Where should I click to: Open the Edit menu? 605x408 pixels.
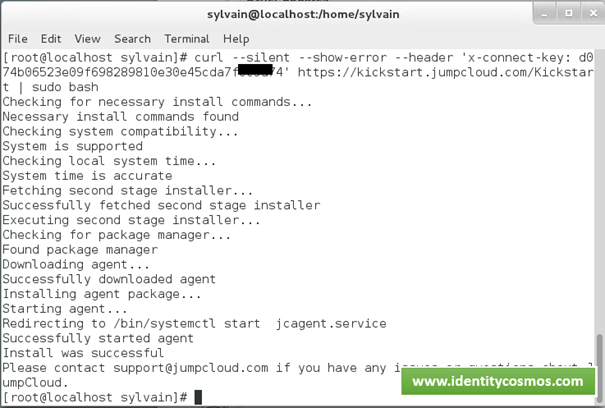click(x=51, y=39)
